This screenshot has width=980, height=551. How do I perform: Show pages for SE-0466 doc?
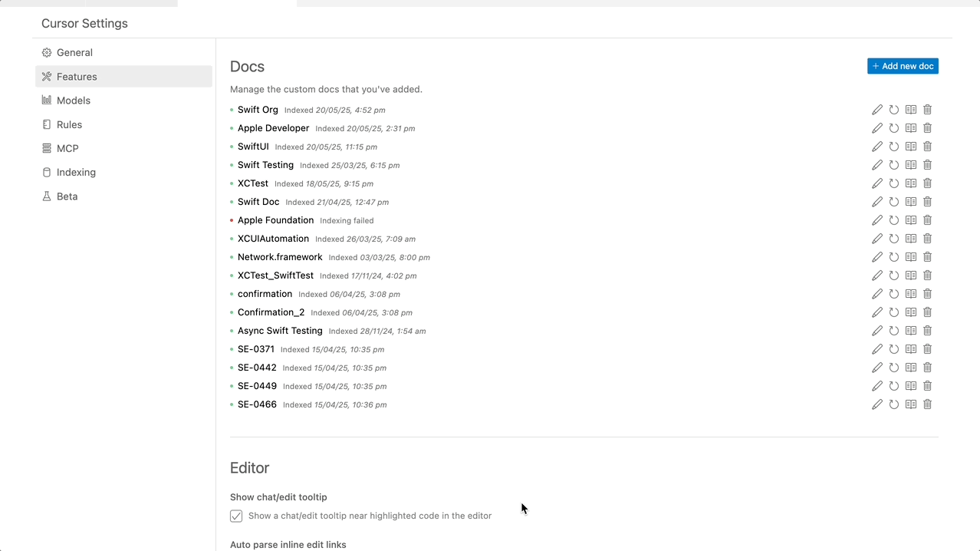[911, 404]
